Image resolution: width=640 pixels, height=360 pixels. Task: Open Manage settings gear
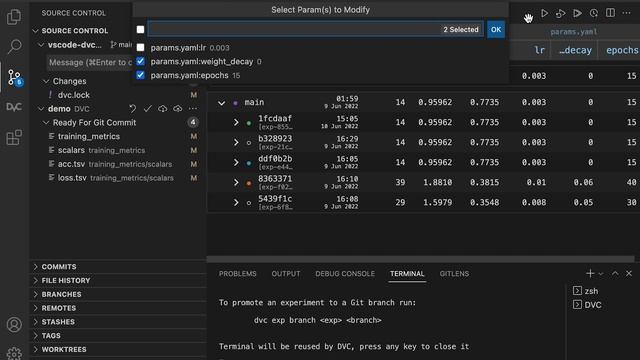click(x=14, y=353)
